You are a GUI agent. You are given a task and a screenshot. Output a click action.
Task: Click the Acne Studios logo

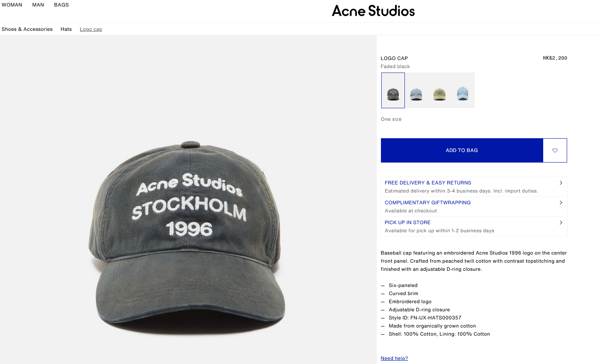(x=373, y=11)
